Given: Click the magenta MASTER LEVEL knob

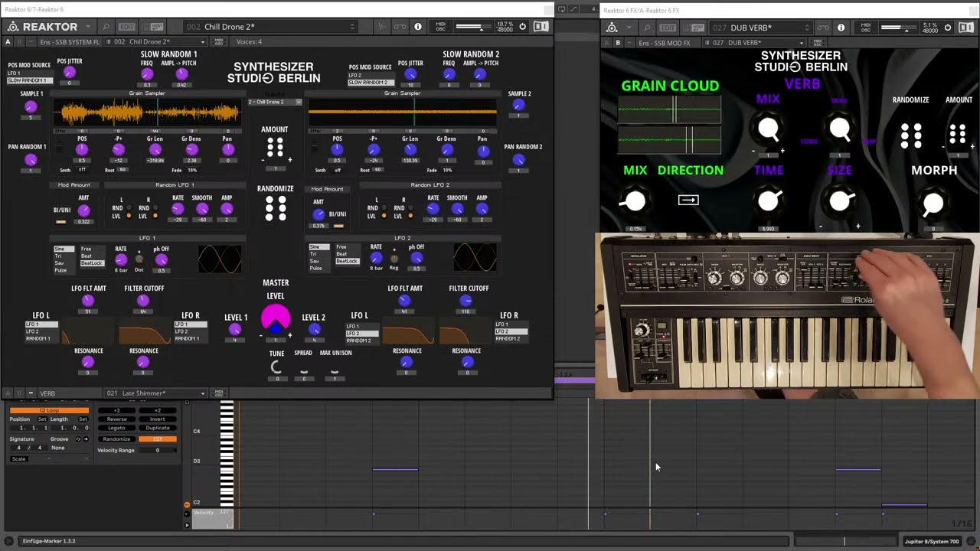Looking at the screenshot, I should click(276, 319).
